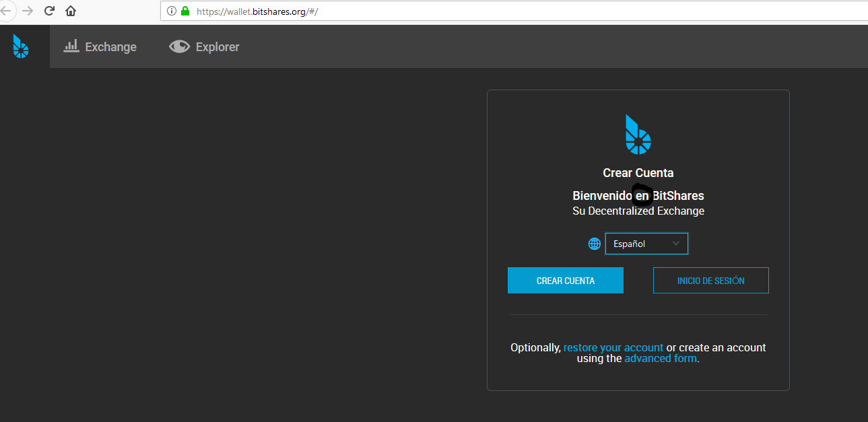Click the Crear Cuenta heading text
Image resolution: width=868 pixels, height=422 pixels.
[x=638, y=173]
